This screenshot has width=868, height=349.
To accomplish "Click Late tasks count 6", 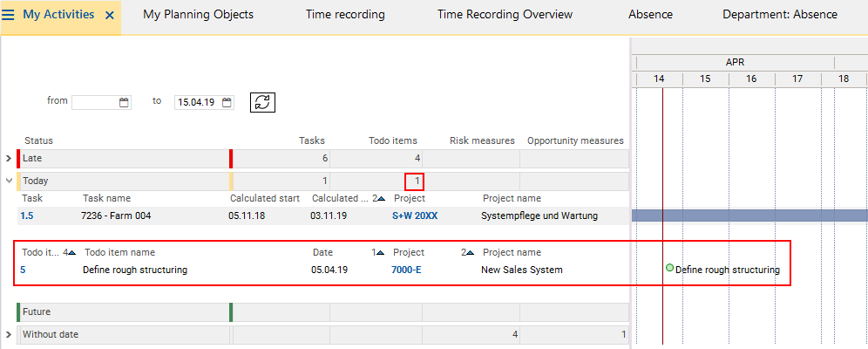I will 324,159.
